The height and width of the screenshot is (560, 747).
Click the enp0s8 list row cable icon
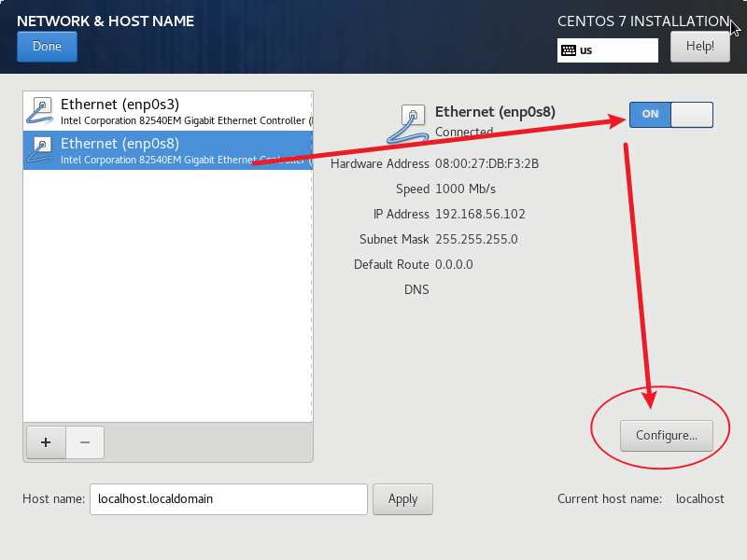(39, 150)
